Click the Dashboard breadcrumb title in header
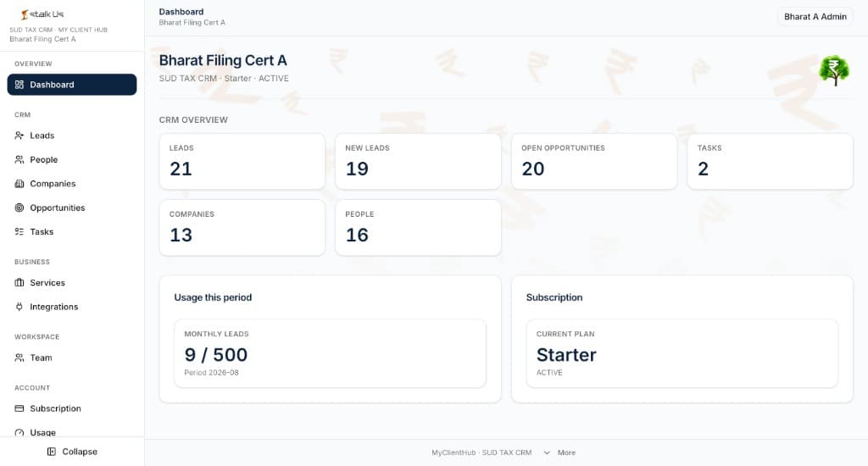Image resolution: width=868 pixels, height=466 pixels. [181, 12]
